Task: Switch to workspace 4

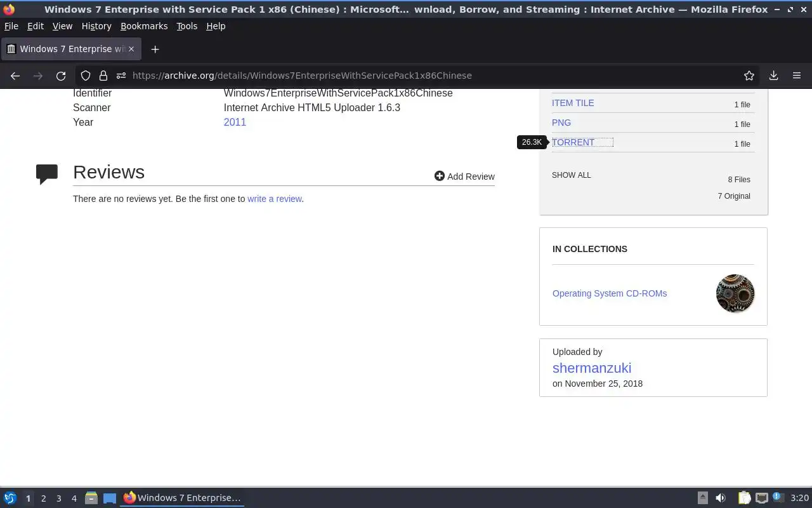Action: tap(74, 498)
